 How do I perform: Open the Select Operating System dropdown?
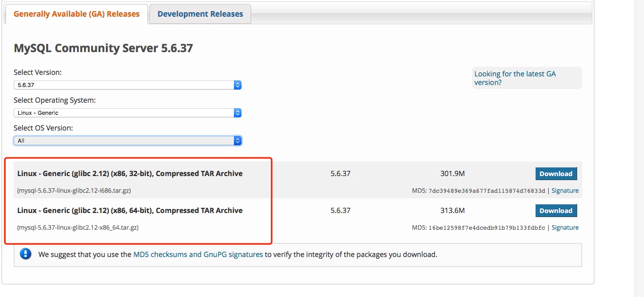click(x=128, y=113)
